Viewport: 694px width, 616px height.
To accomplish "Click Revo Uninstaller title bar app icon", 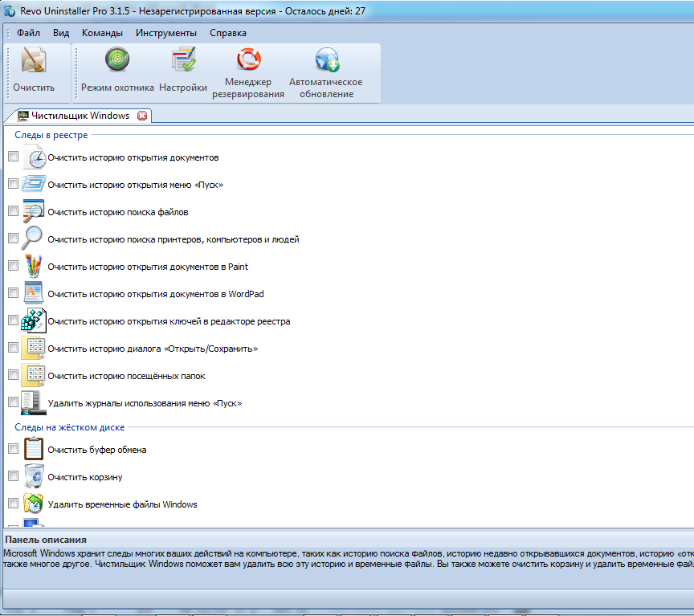I will pos(10,11).
